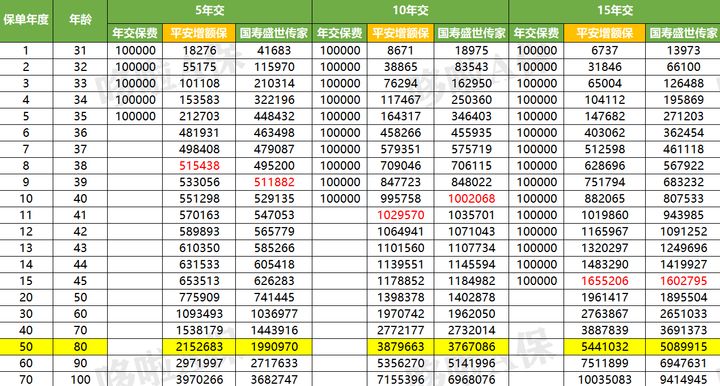720x386 pixels.
Task: Click highlighted policy year 50 cell
Action: click(26, 347)
